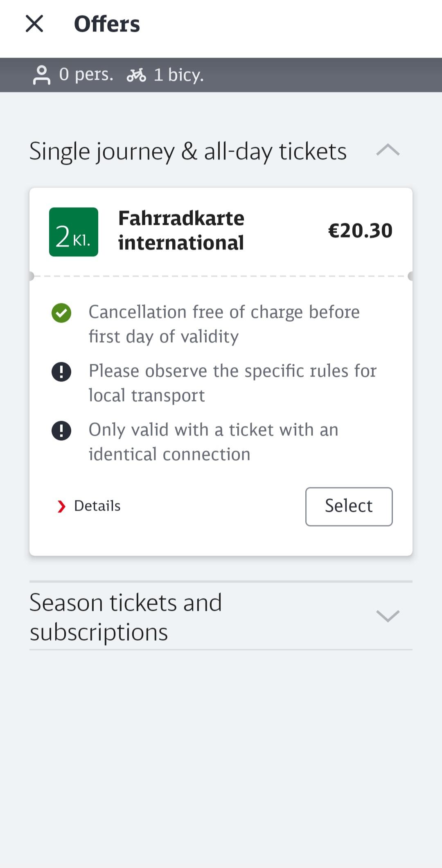This screenshot has width=442, height=868.
Task: Tap the 0 pers. traveller count
Action: coord(86,74)
